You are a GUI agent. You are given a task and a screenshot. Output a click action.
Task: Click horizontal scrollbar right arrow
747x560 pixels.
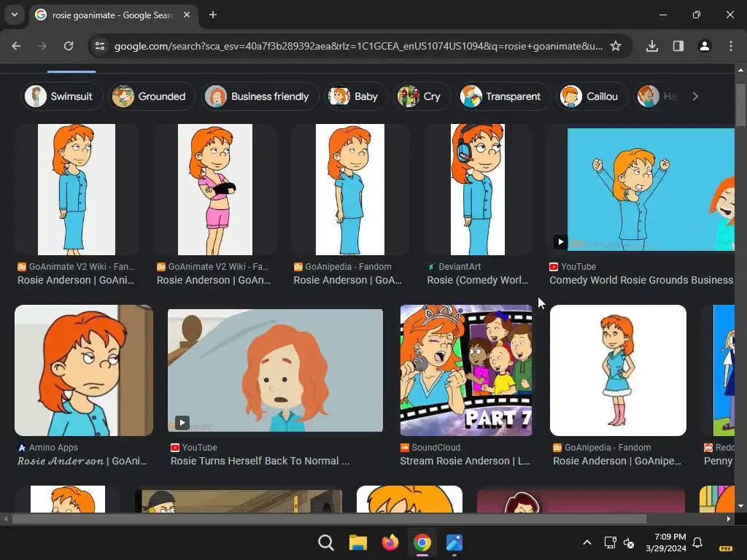click(x=729, y=519)
